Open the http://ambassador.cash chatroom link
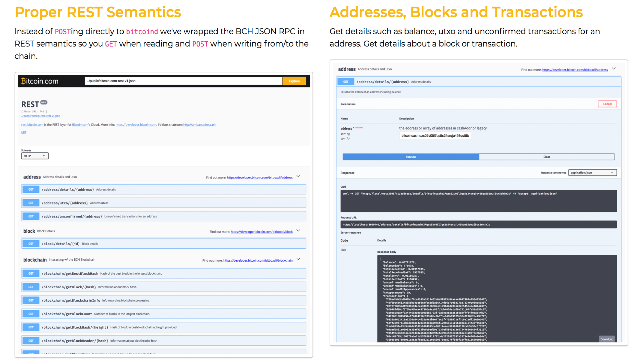This screenshot has width=643, height=364. click(x=200, y=124)
